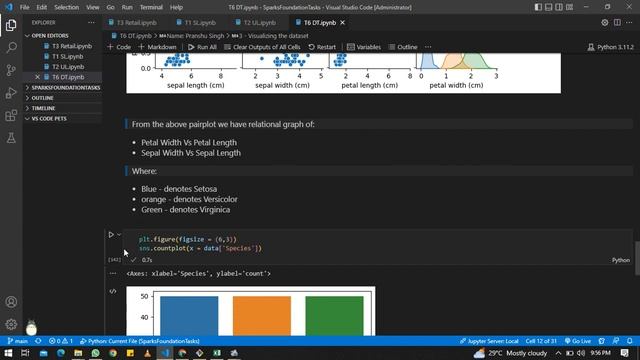Screen dimensions: 640x360
Task: Open notebook settings gear at top right
Action: pyautogui.click(x=604, y=23)
